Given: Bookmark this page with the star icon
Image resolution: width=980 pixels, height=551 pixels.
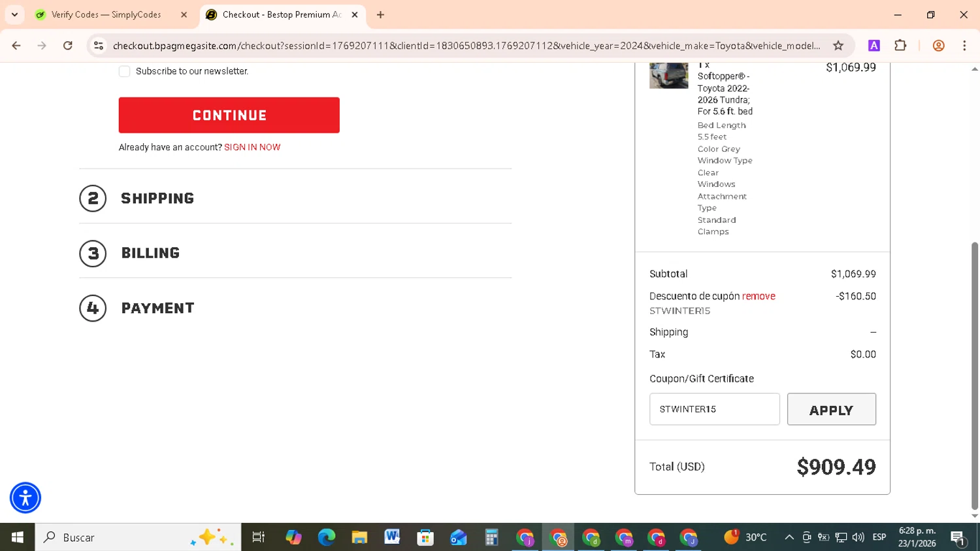Looking at the screenshot, I should (838, 46).
